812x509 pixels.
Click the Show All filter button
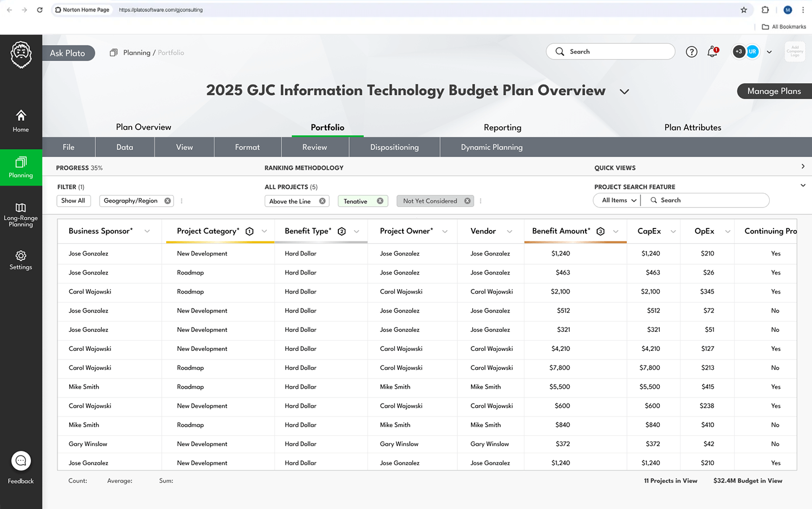pyautogui.click(x=73, y=201)
